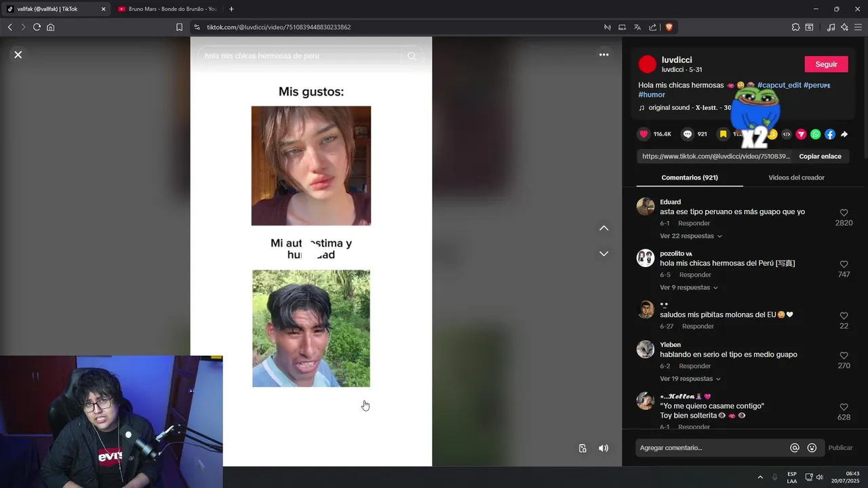Image resolution: width=868 pixels, height=488 pixels.
Task: Open the Brave Leo AI sparkle icon
Action: tap(844, 27)
